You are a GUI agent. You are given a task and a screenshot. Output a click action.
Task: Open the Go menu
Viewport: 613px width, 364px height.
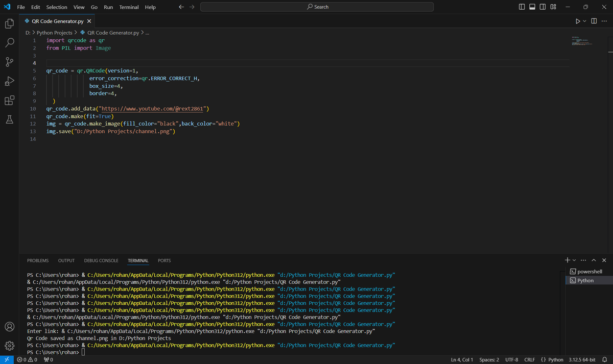point(95,7)
